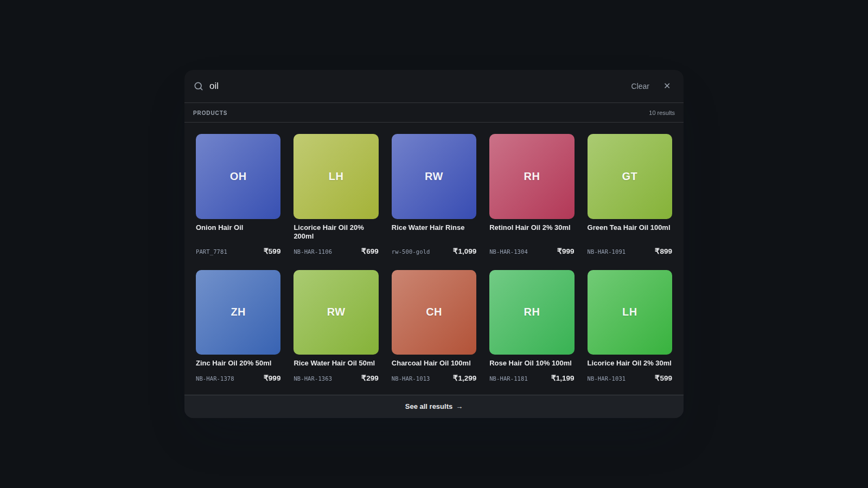The height and width of the screenshot is (488, 868).
Task: Select Licorice Hair Oil 2% 30ml thumbnail
Action: pos(630,312)
